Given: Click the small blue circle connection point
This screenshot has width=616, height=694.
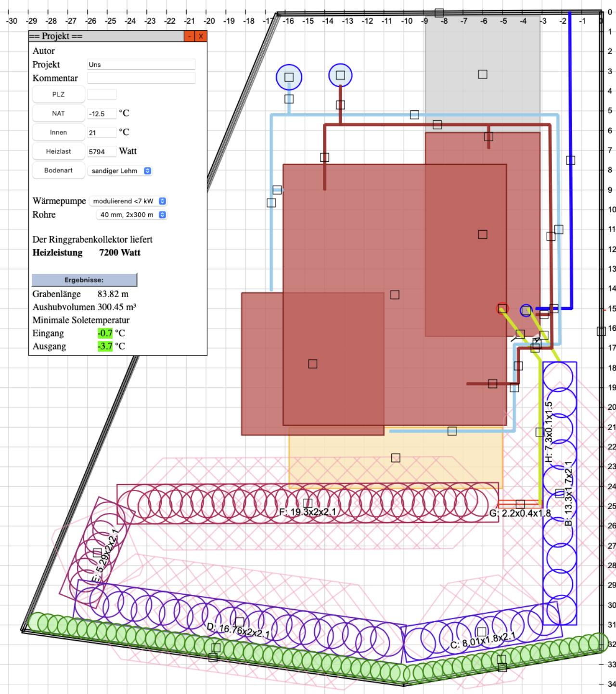Looking at the screenshot, I should click(526, 310).
